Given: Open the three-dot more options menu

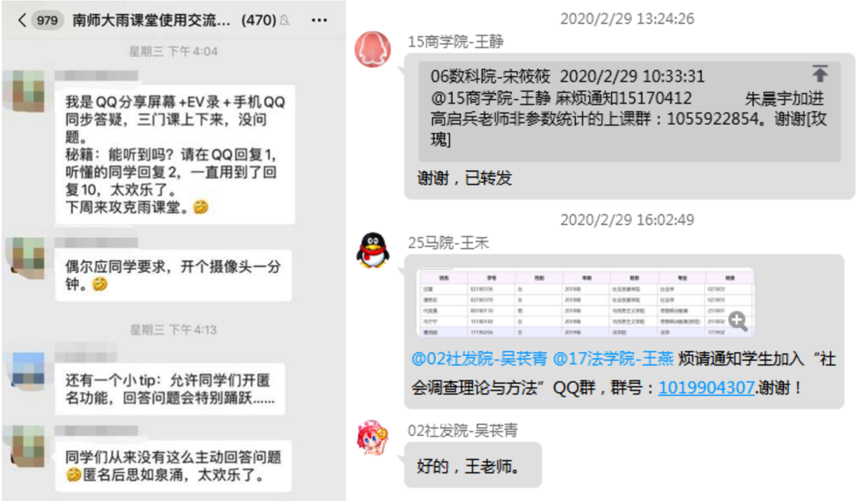Looking at the screenshot, I should pyautogui.click(x=319, y=21).
